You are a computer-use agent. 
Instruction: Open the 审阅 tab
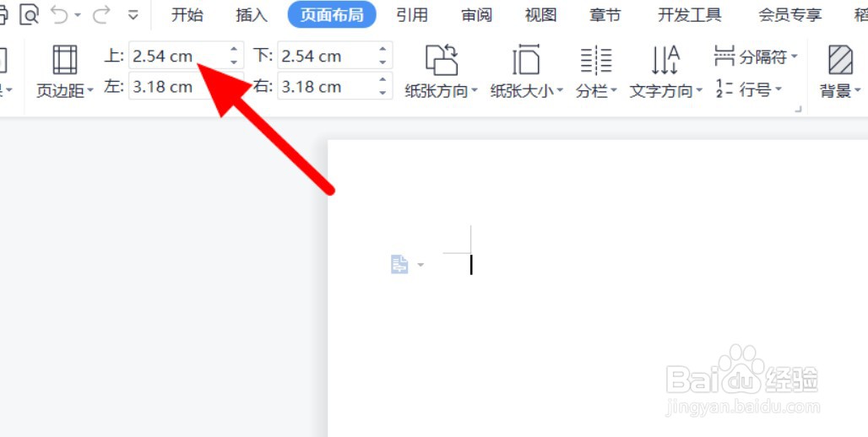[x=476, y=15]
